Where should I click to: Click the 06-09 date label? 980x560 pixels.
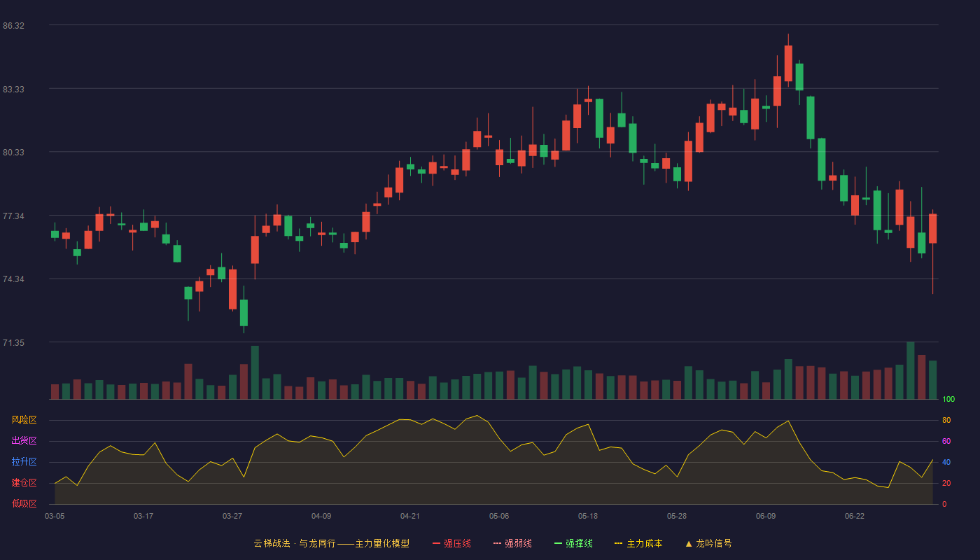pos(766,516)
